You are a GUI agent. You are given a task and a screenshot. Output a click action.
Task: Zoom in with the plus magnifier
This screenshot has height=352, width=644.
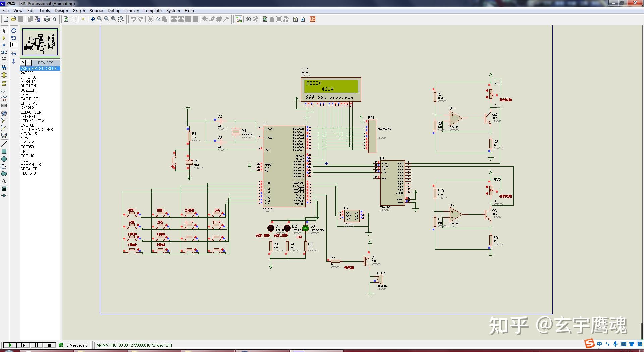tap(100, 19)
